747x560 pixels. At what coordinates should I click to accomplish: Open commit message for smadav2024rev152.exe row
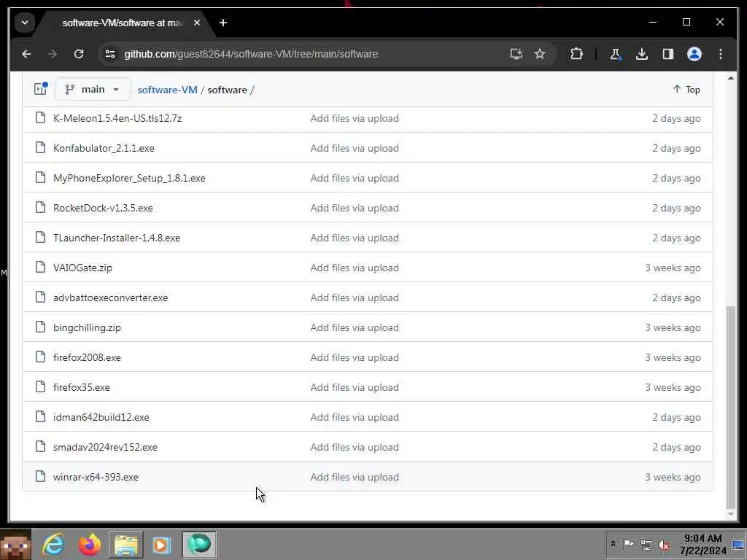pyautogui.click(x=355, y=447)
